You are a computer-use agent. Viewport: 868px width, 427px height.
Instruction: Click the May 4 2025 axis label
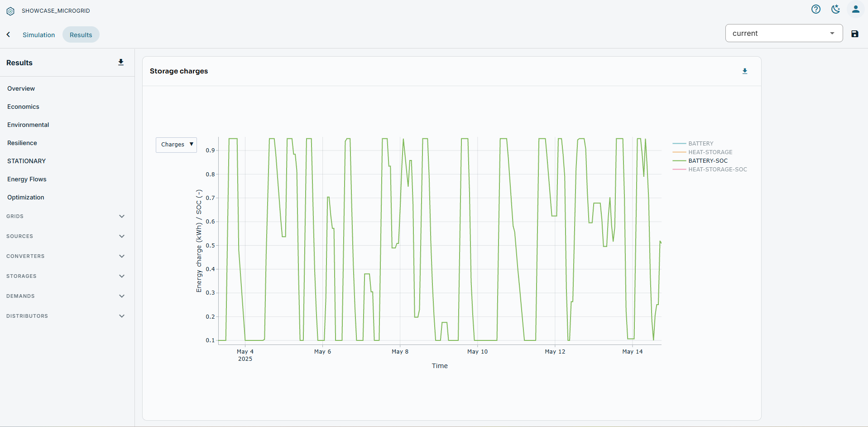(245, 355)
